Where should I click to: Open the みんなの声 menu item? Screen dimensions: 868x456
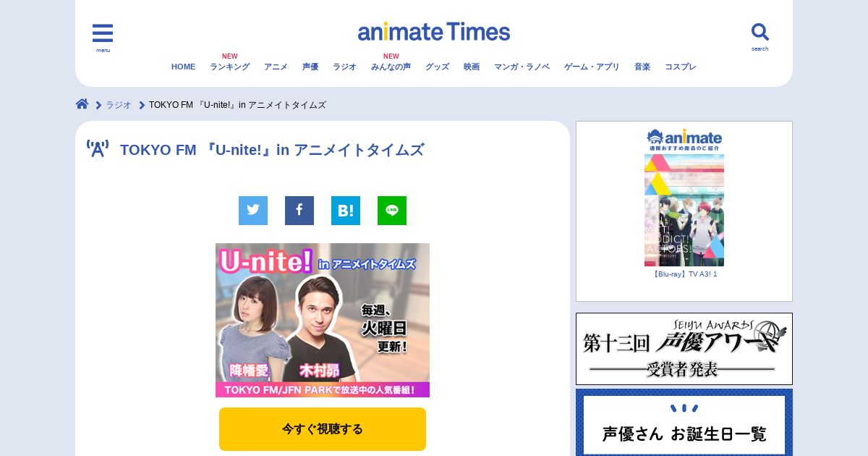tap(391, 67)
